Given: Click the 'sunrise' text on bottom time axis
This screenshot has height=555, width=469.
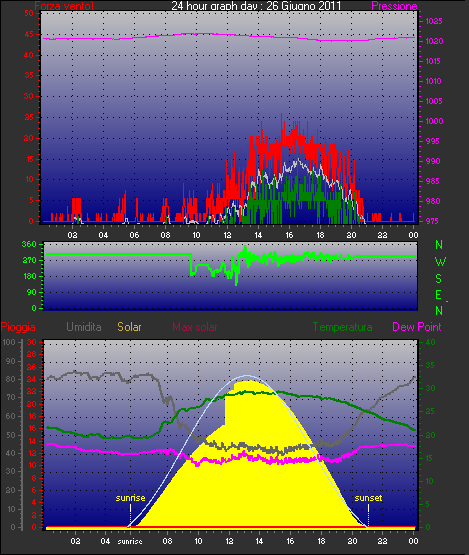Looking at the screenshot, I should pyautogui.click(x=130, y=541).
